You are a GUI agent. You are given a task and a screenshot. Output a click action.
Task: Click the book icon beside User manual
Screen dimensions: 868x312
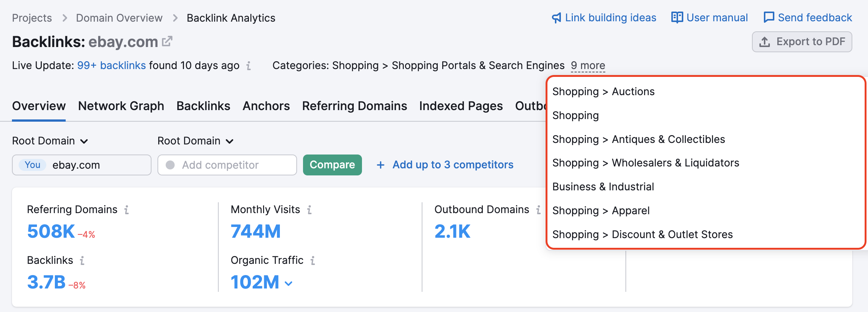(677, 18)
